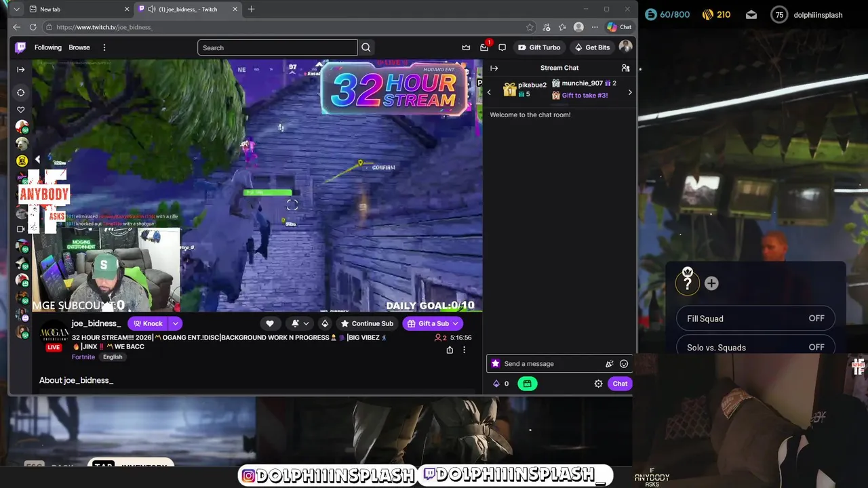Open the Twitch user avatar menu
The width and height of the screenshot is (868, 488).
coord(625,47)
